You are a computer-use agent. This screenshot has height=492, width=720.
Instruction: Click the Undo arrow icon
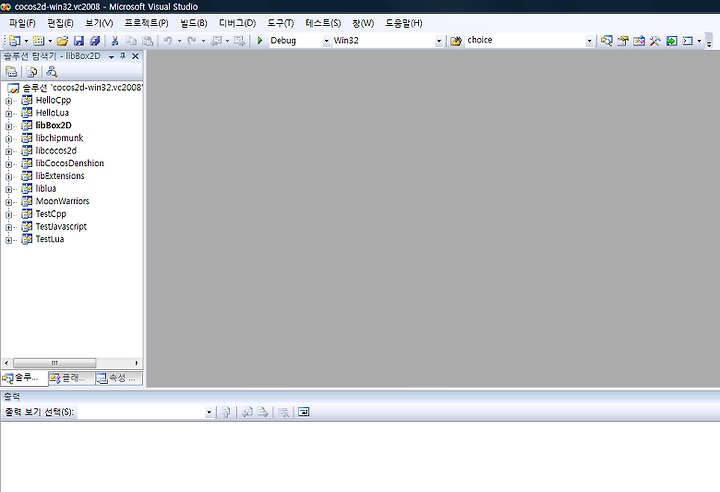point(168,41)
